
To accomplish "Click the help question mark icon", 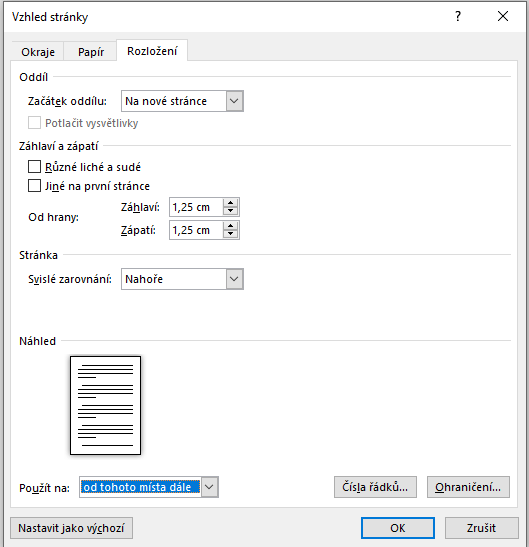I will [x=458, y=16].
